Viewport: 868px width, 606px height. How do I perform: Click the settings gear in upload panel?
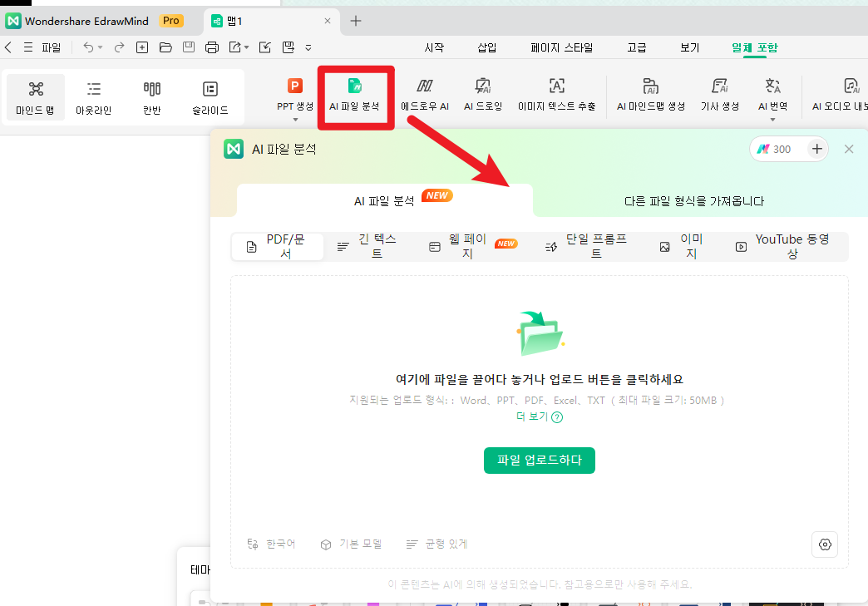pos(825,544)
